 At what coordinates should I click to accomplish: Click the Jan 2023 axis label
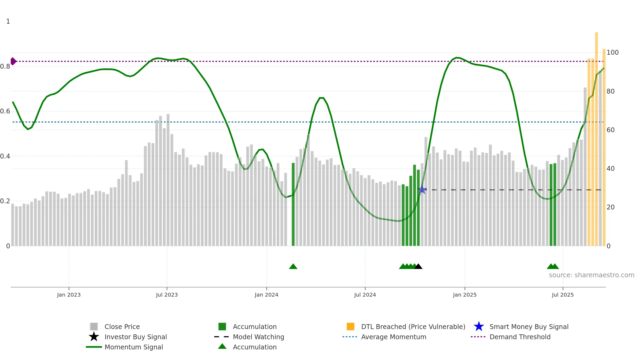click(69, 295)
